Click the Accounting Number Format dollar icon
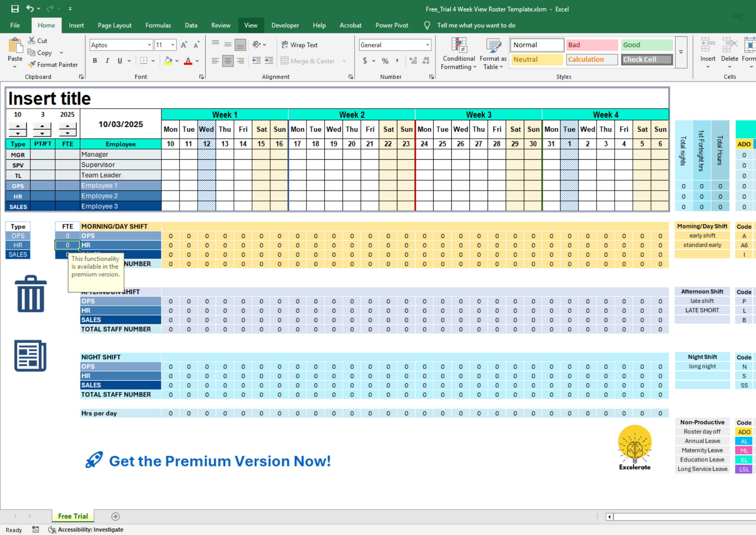This screenshot has width=756, height=535. pos(364,61)
